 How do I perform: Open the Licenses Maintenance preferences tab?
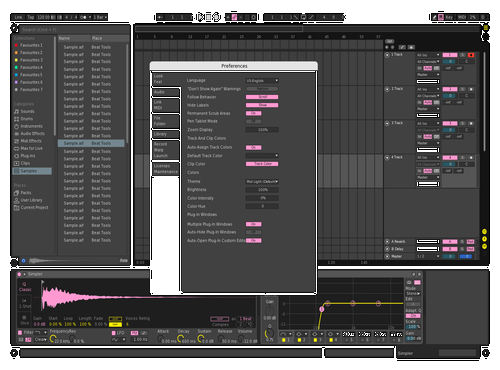[166, 169]
